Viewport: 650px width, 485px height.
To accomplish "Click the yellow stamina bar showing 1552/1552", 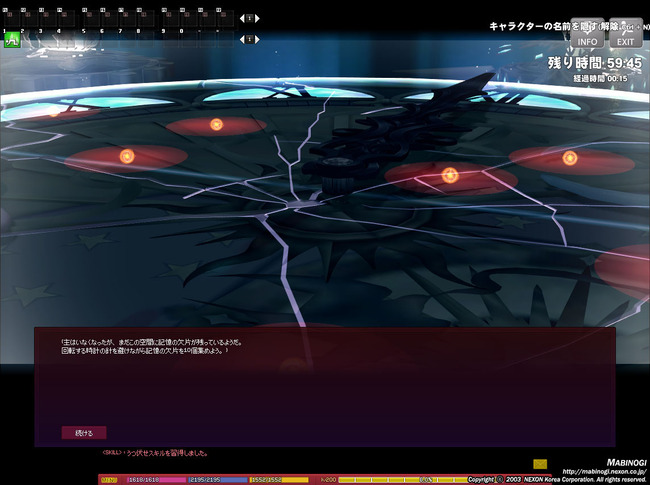I will [279, 480].
